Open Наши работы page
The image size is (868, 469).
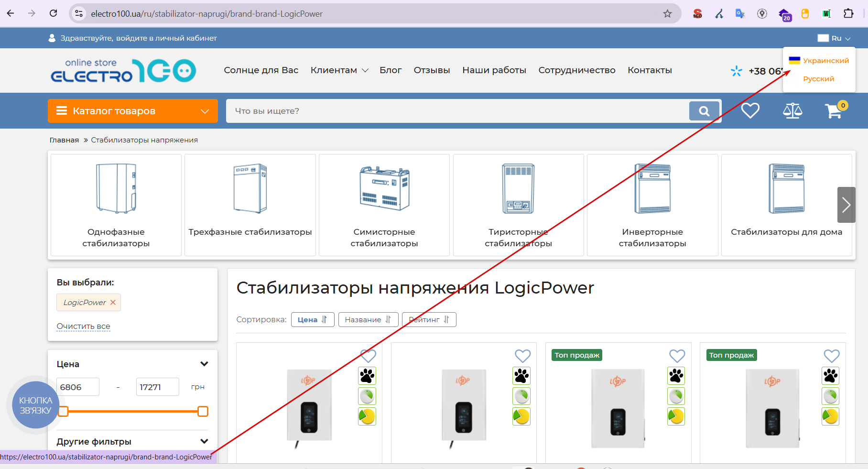pyautogui.click(x=494, y=70)
